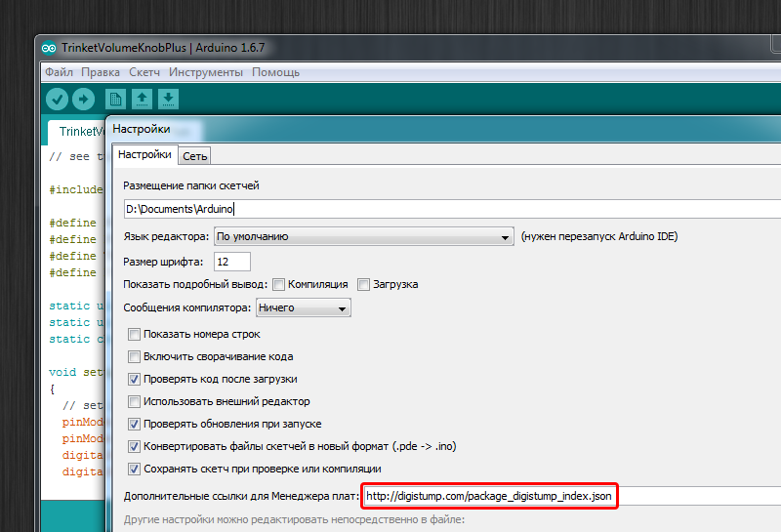
Task: Click the sketchbook folder path field
Action: click(x=452, y=209)
